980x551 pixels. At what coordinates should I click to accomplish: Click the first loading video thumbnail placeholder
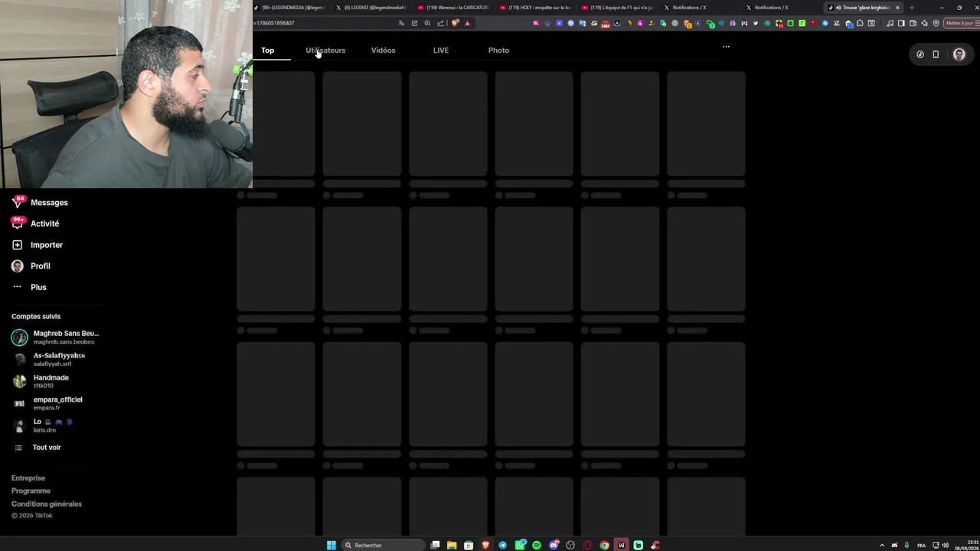pos(276,124)
